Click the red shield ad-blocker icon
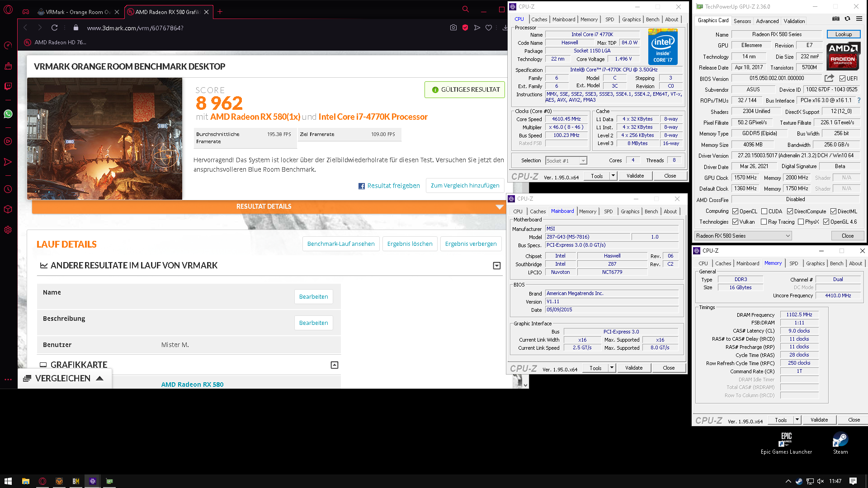Viewport: 868px width, 488px height. (465, 28)
